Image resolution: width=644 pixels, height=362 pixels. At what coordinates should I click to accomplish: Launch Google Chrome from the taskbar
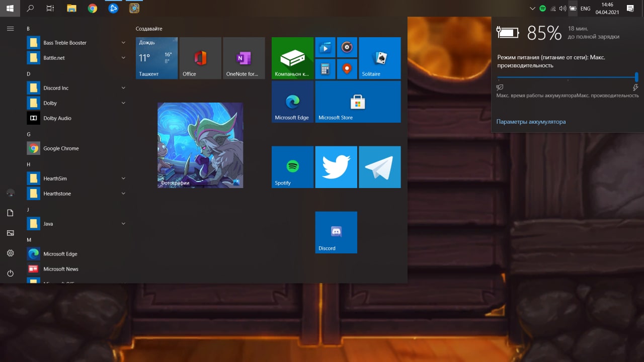point(93,8)
